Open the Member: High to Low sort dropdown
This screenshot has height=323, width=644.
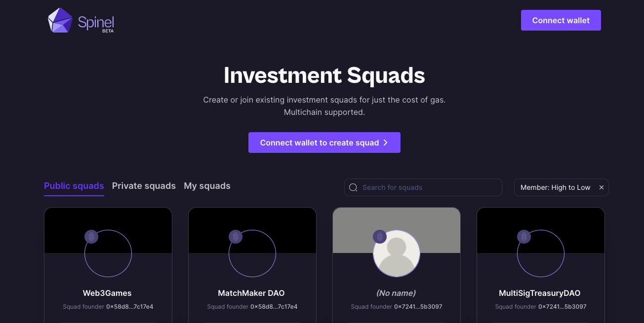(556, 187)
